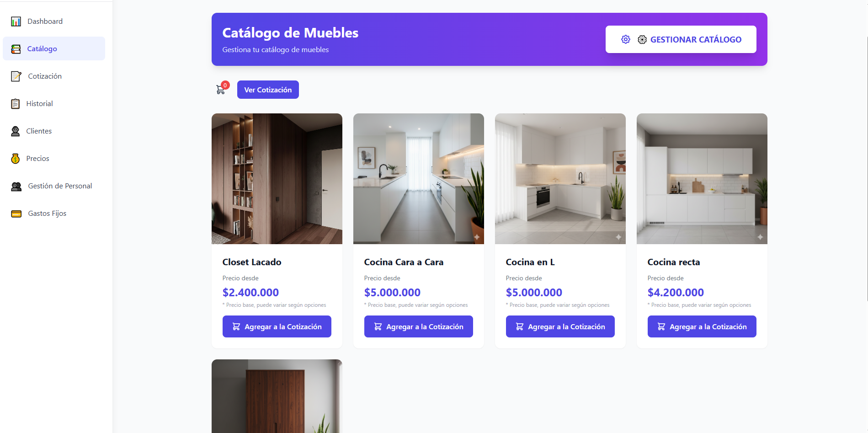Add Cocina en L to quotation

pyautogui.click(x=560, y=326)
